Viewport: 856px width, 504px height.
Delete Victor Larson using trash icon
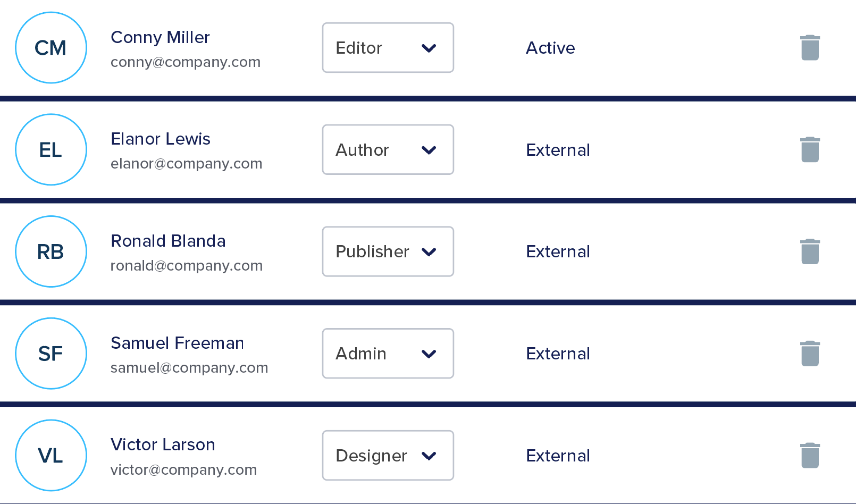point(810,456)
